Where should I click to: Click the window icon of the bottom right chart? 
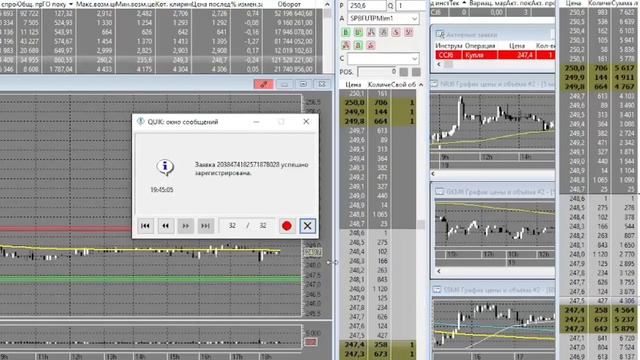point(437,289)
